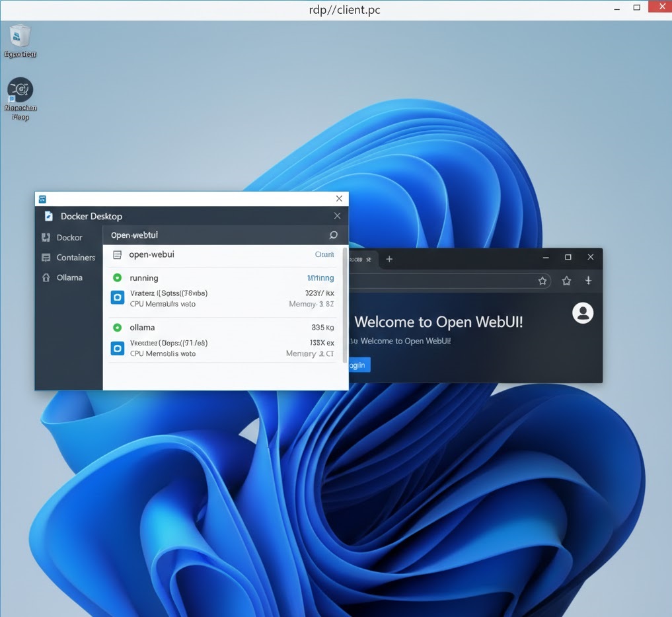Select the running container label

[x=144, y=278]
